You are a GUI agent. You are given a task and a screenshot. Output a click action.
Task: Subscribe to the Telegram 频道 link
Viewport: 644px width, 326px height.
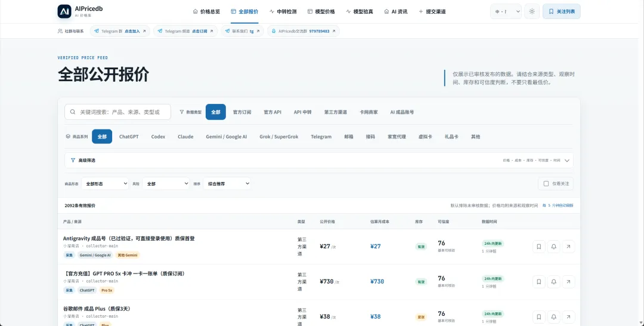186,31
